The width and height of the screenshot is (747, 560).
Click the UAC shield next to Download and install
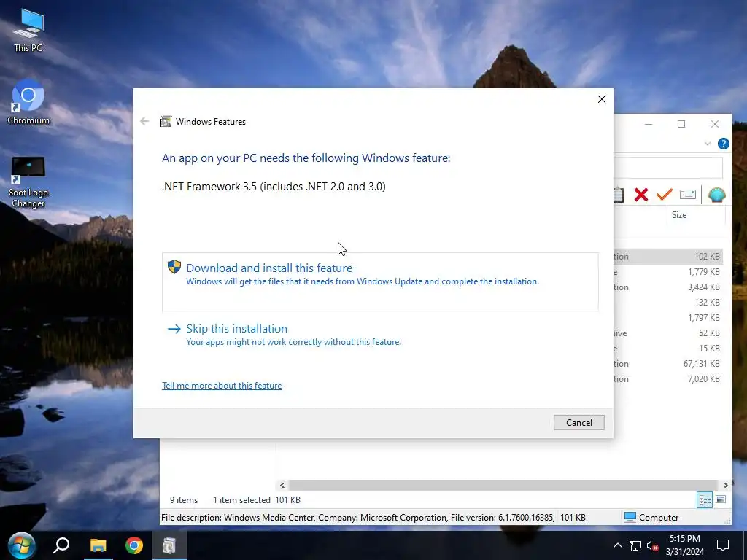pyautogui.click(x=174, y=267)
